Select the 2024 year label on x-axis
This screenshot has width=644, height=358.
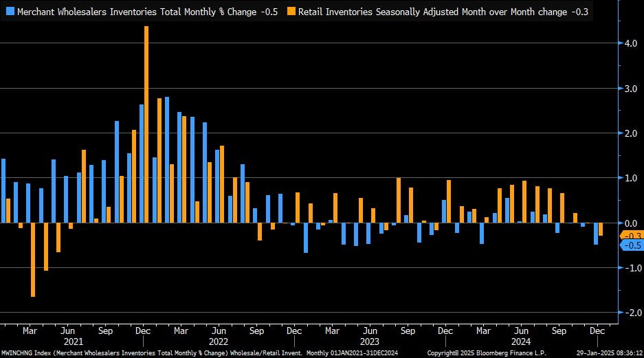521,342
